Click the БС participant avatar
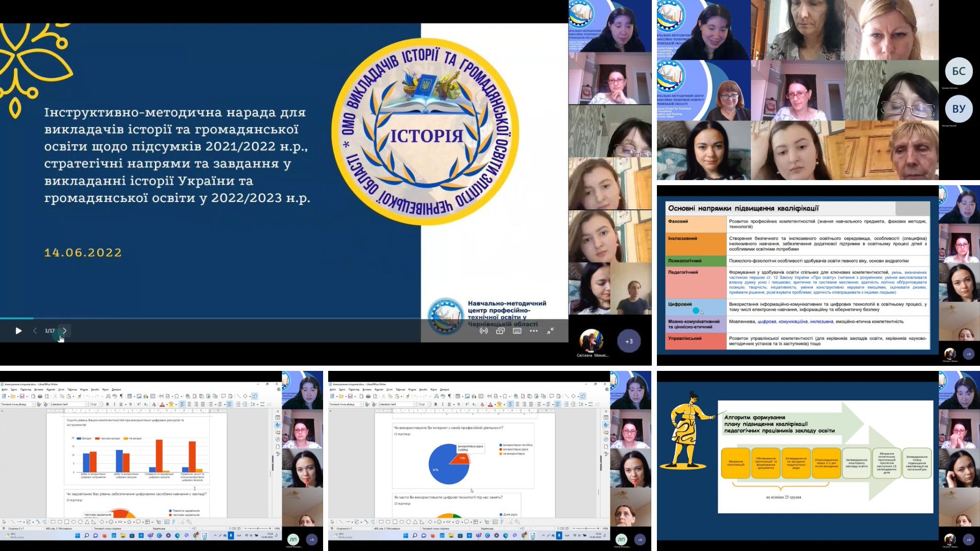This screenshot has width=980, height=551. click(x=958, y=71)
